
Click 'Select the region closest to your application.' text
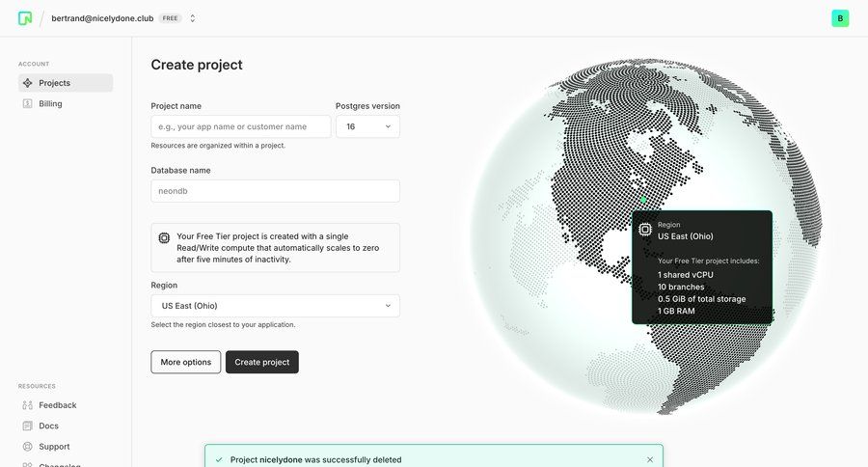(223, 324)
